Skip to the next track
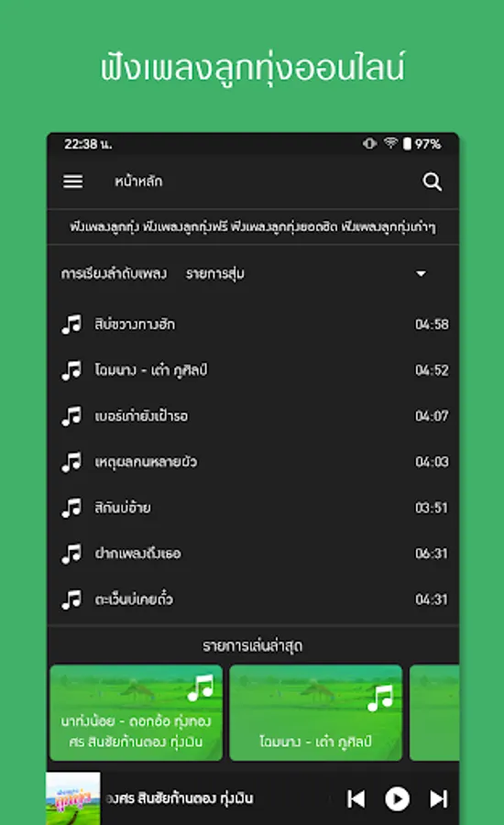The width and height of the screenshot is (504, 825). click(x=438, y=798)
